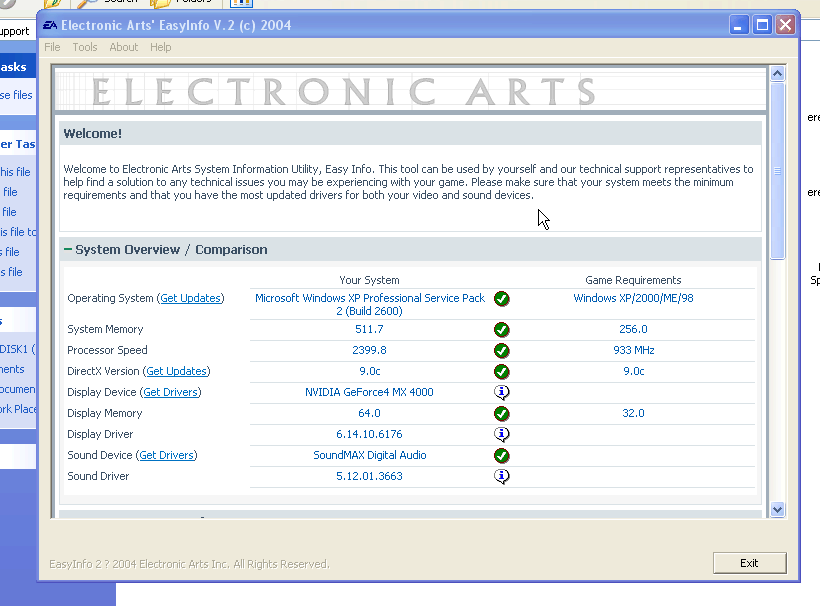
Task: Minimize the EasyInfo window
Action: 738,25
